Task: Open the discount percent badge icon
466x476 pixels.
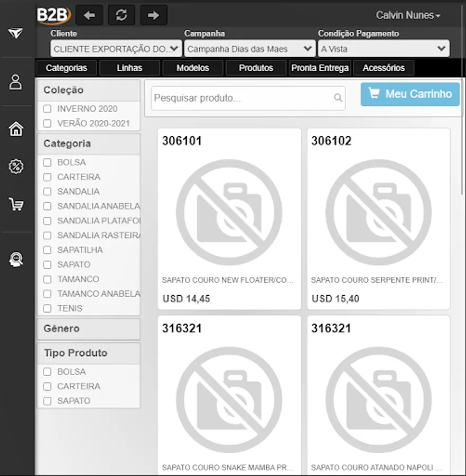Action: click(x=16, y=167)
